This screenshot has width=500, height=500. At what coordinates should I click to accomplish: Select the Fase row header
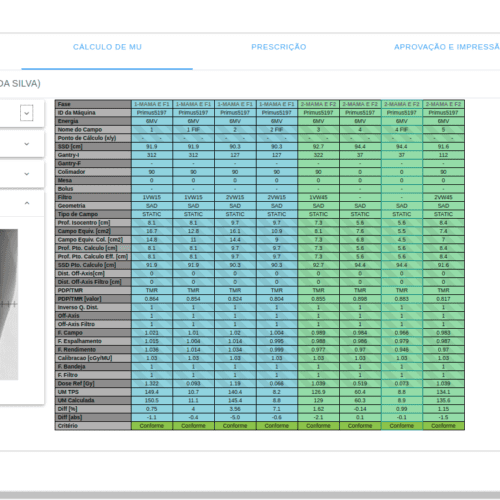point(93,104)
